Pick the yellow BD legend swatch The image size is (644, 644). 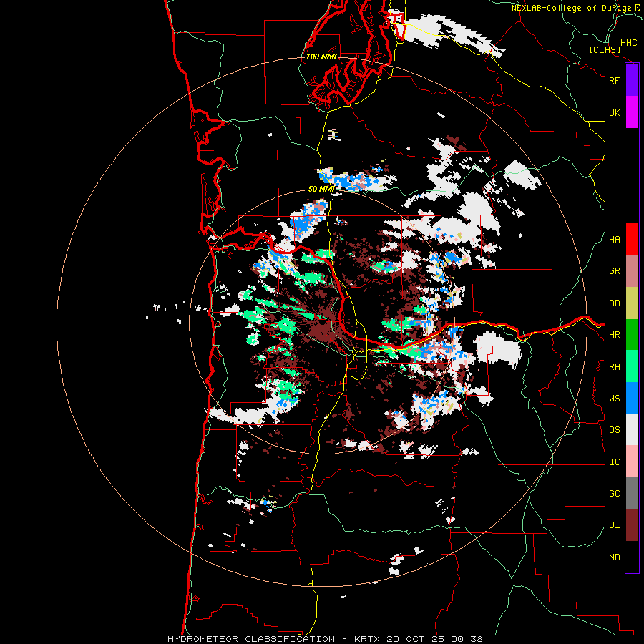click(x=632, y=303)
